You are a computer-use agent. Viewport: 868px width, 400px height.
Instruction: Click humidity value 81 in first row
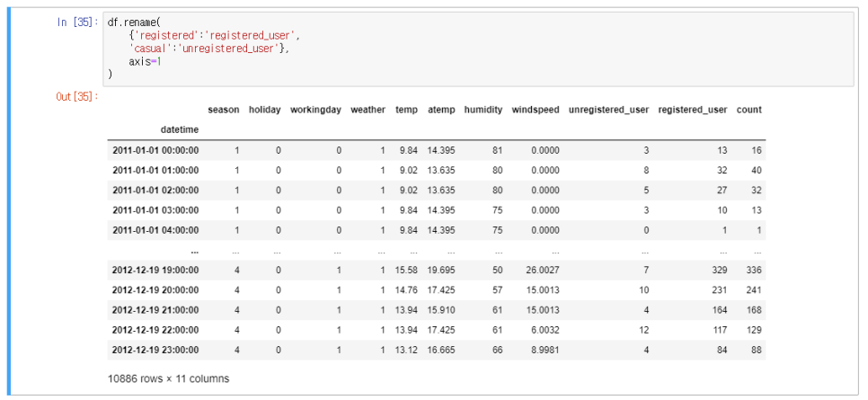point(498,150)
